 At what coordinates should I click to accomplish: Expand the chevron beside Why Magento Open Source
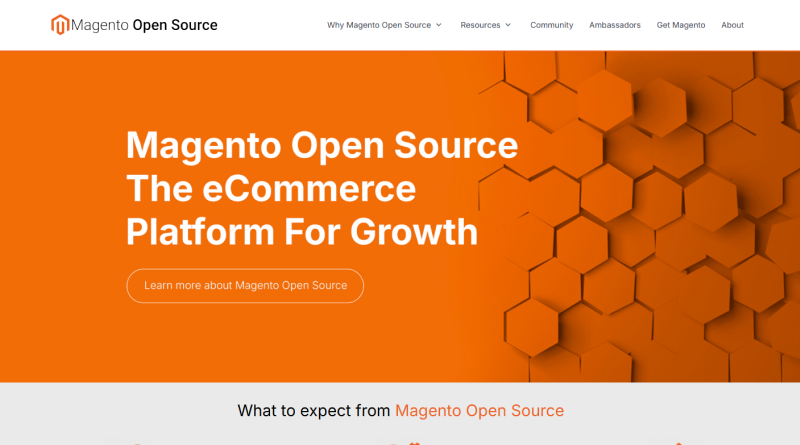tap(438, 25)
